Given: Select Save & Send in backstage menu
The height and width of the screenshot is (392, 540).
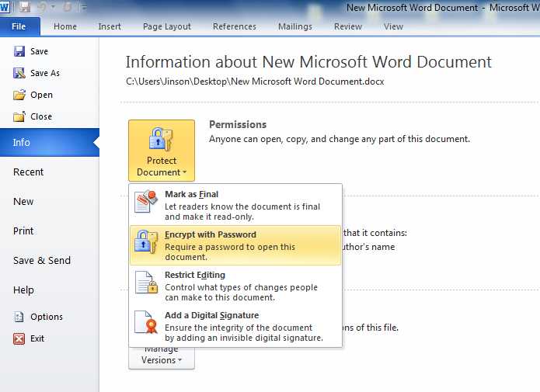Looking at the screenshot, I should (50, 261).
